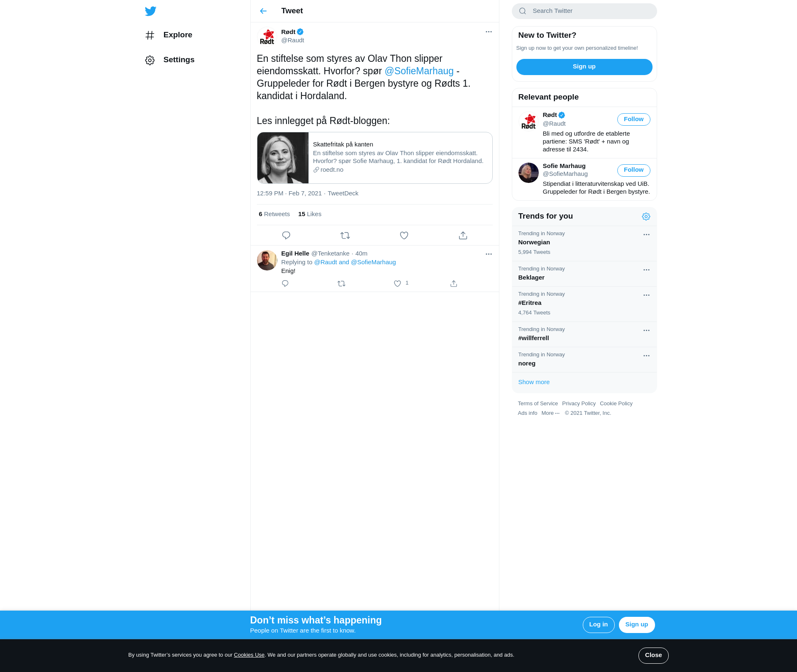The height and width of the screenshot is (672, 797).
Task: Open options for the #willferrell trend
Action: 646,331
